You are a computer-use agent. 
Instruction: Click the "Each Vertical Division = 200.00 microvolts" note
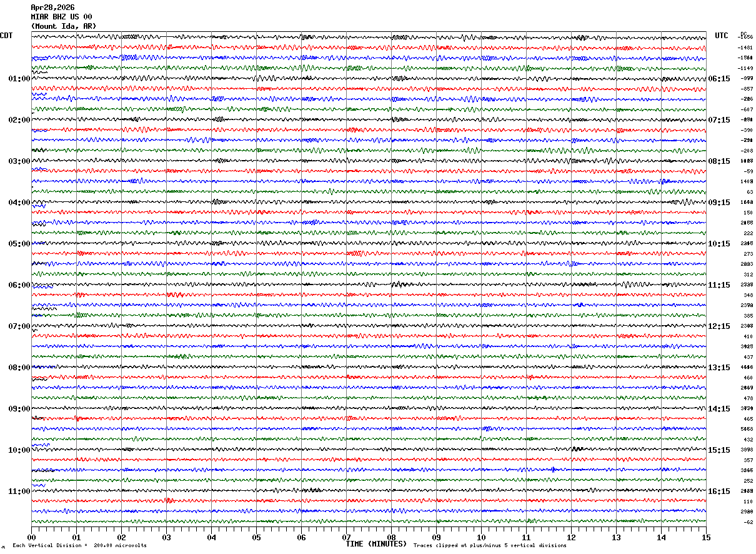(80, 546)
